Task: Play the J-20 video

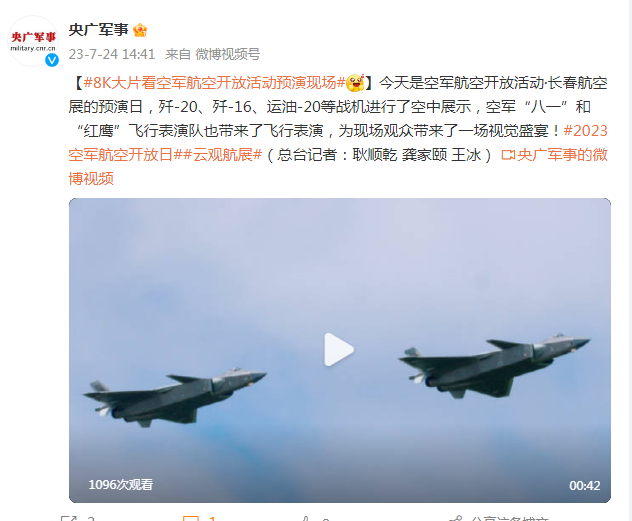Action: pyautogui.click(x=339, y=349)
